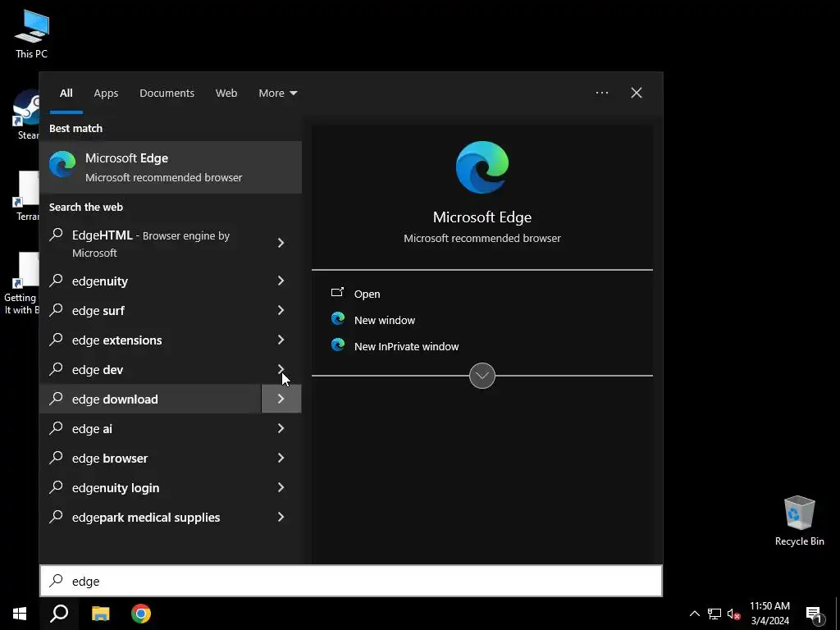This screenshot has height=630, width=840.
Task: Open the More filter dropdown
Action: (277, 93)
